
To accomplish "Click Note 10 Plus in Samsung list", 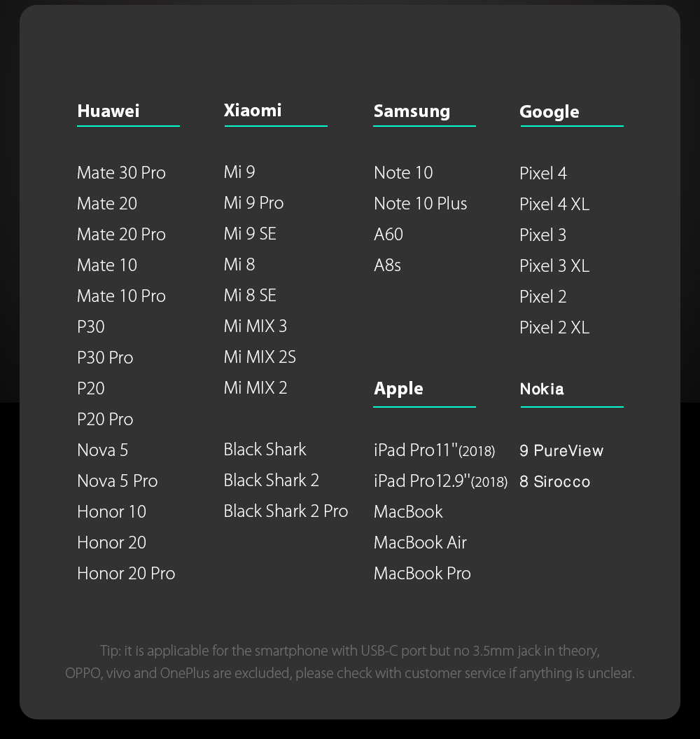I will [x=421, y=204].
